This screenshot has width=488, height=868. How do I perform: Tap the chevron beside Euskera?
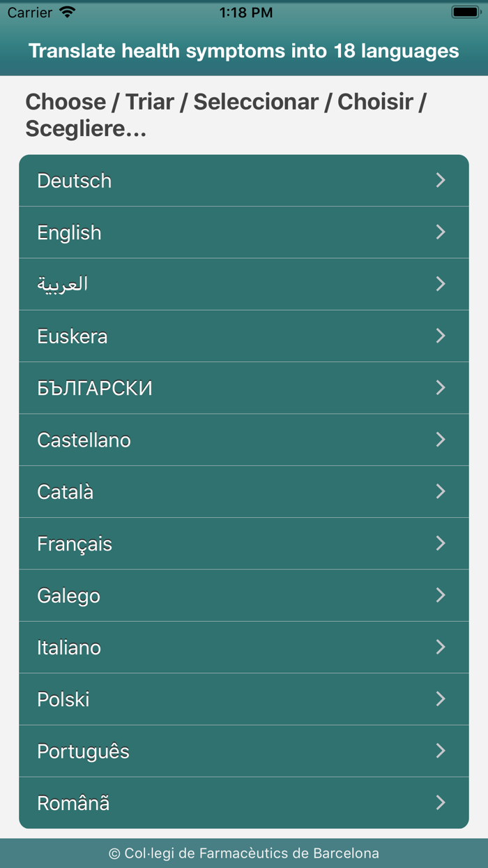[441, 336]
